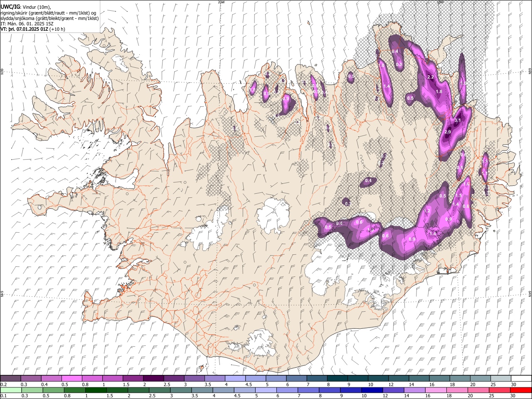Click the dark purple 0.2–0.3 swatch in the upper legend row
This screenshot has width=532, height=399.
[x=11, y=378]
